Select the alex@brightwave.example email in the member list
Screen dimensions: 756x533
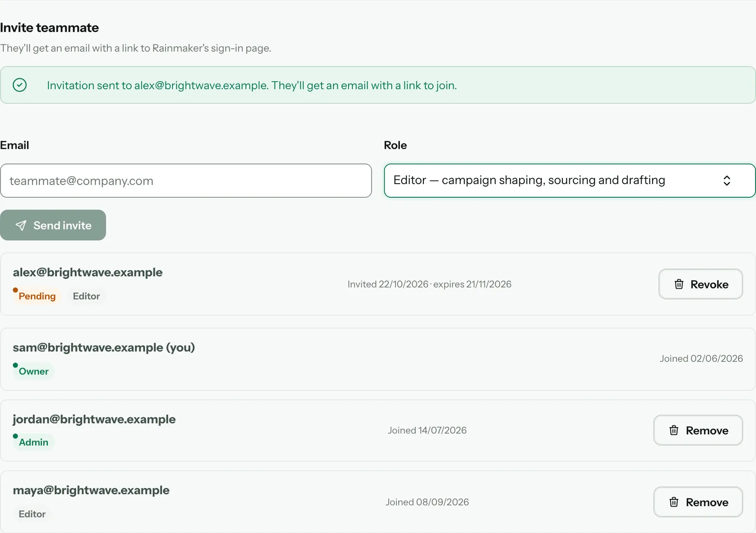coord(87,272)
